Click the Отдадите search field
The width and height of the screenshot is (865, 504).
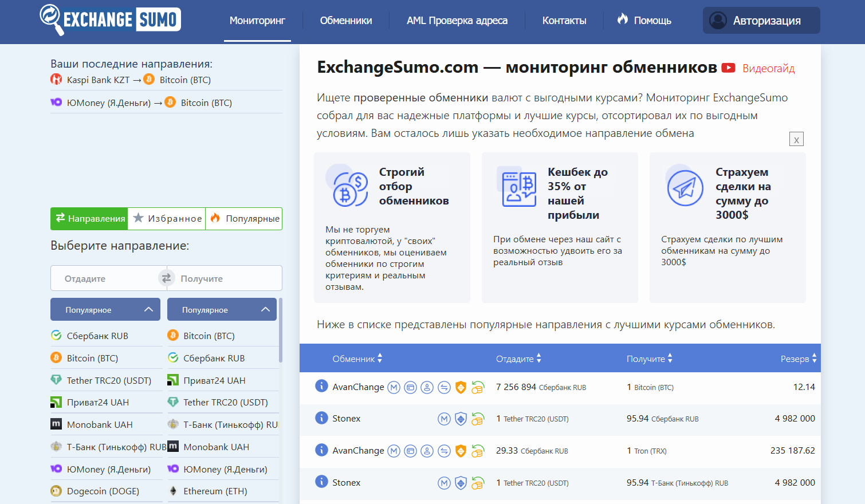coord(106,278)
